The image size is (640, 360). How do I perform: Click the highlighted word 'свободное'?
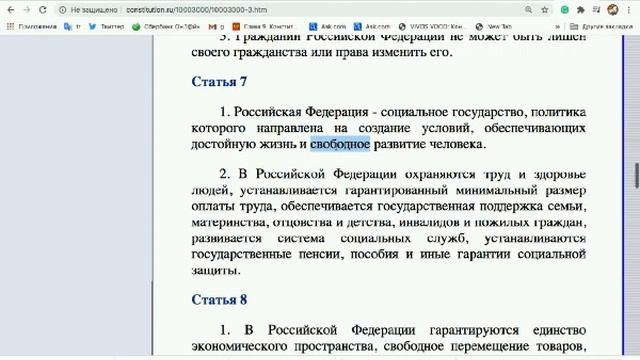pos(340,144)
